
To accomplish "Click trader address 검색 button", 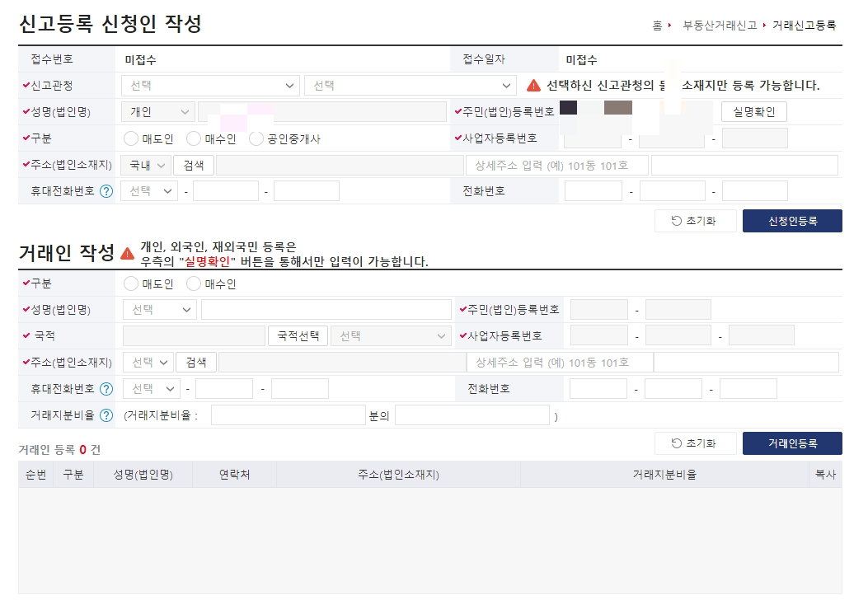I will click(196, 362).
